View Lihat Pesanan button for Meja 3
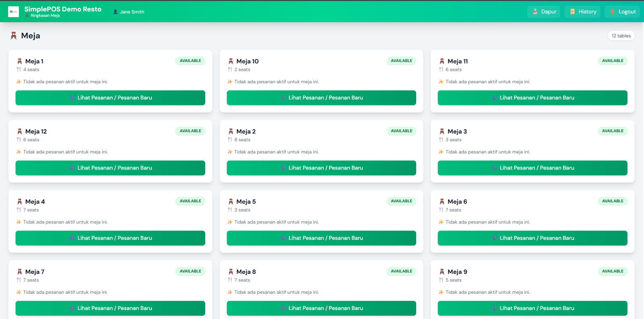 coord(533,168)
